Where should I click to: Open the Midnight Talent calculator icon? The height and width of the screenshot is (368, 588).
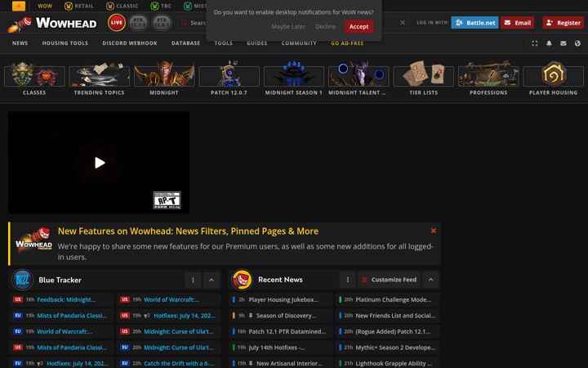359,74
